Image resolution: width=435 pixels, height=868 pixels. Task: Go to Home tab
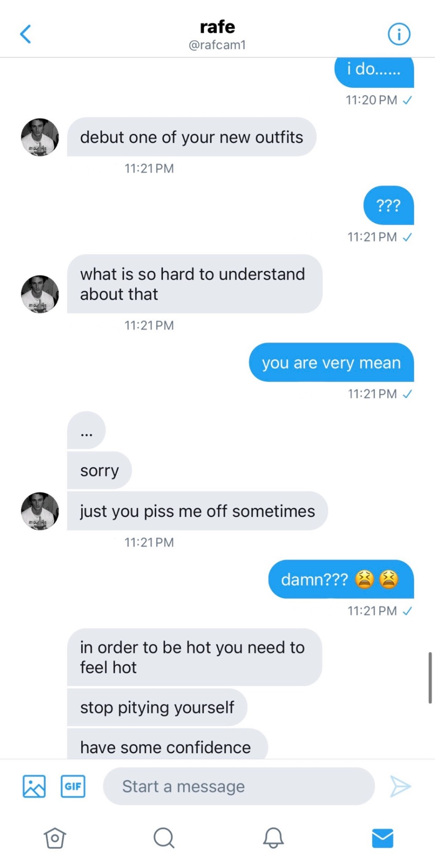55,838
